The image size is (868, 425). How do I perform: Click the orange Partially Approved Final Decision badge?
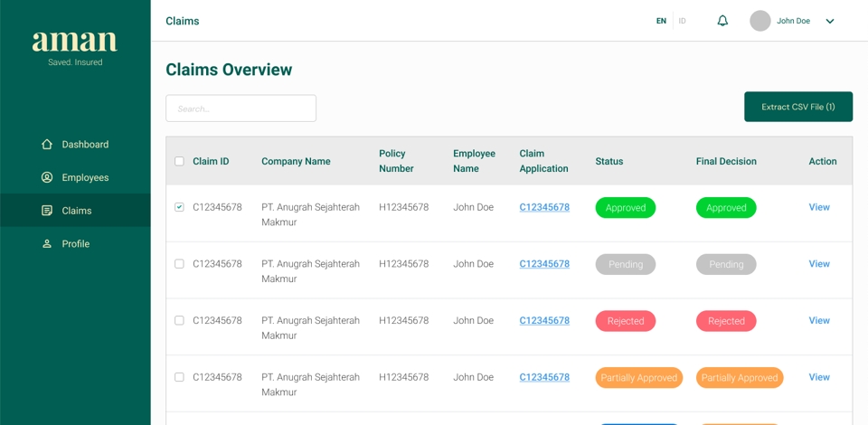pyautogui.click(x=740, y=377)
